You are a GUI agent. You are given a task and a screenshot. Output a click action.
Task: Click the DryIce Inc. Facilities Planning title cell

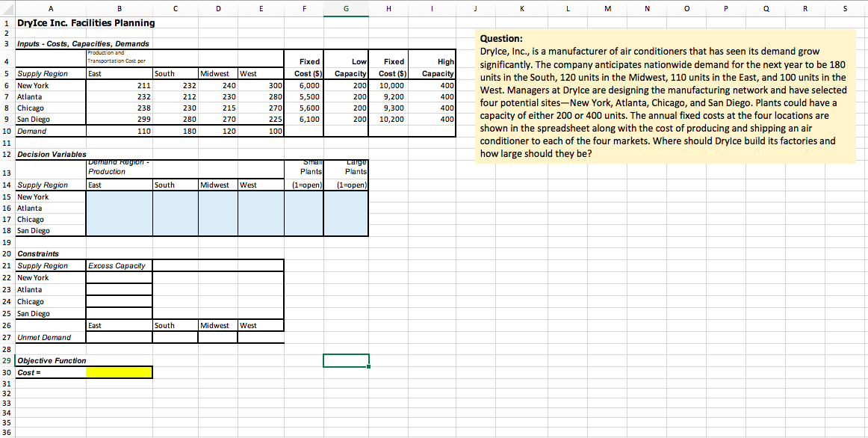(87, 23)
